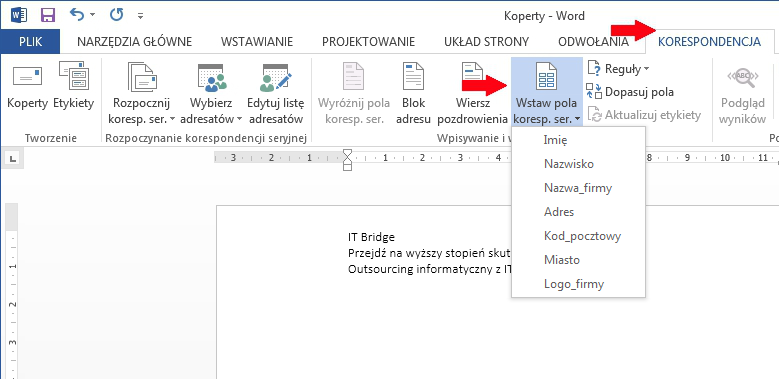The image size is (779, 379).
Task: Switch to the WSTAWIANIE ribbon tab
Action: coord(257,42)
